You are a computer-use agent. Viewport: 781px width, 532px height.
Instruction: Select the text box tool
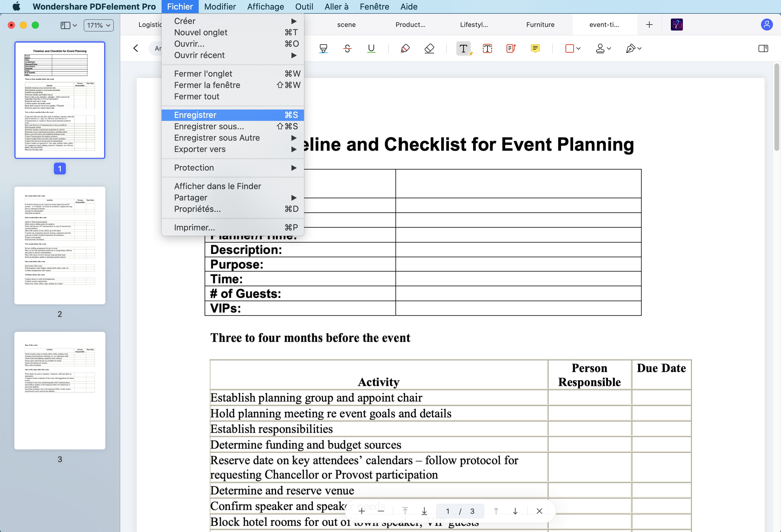[487, 48]
